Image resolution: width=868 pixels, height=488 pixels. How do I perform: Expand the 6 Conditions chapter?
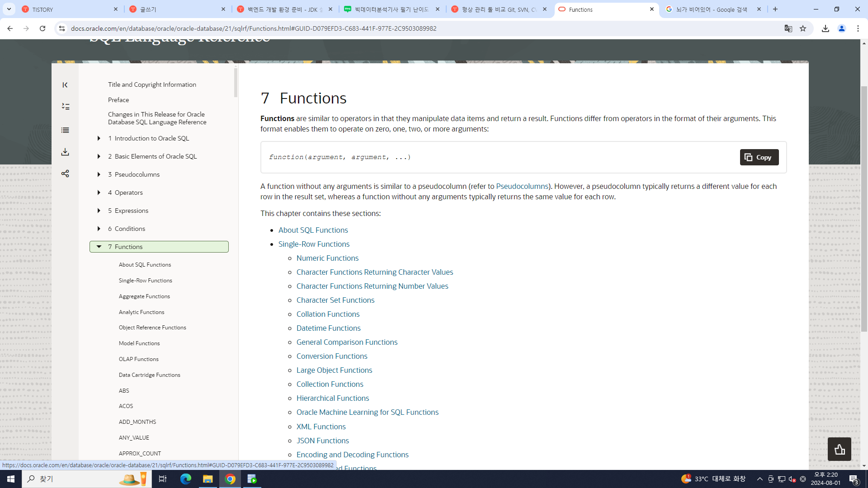pos(99,229)
